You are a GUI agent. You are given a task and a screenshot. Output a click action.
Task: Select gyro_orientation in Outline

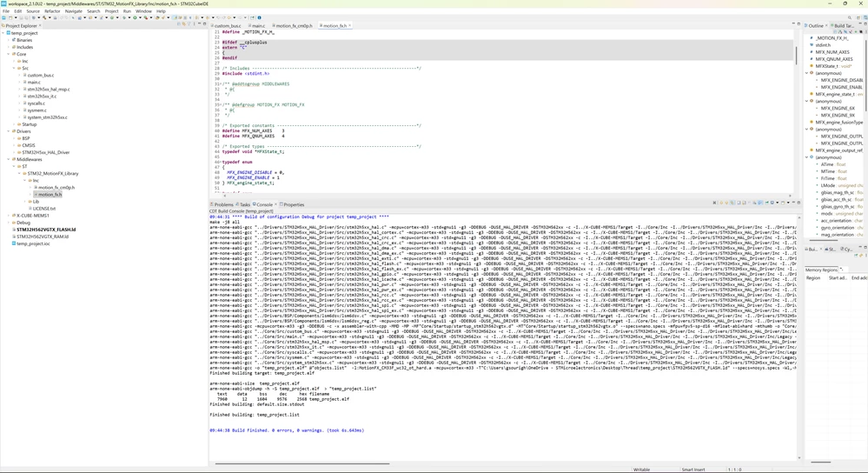[x=838, y=228]
